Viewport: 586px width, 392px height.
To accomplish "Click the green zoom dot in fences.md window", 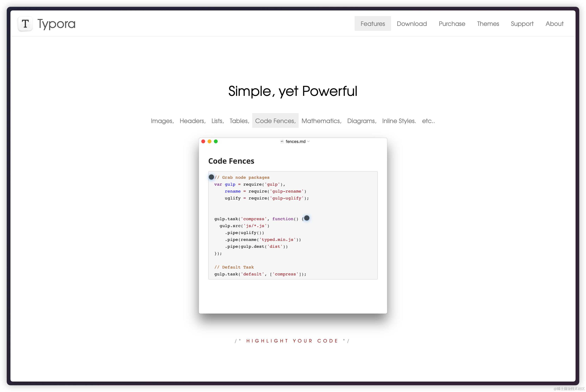I will point(216,142).
